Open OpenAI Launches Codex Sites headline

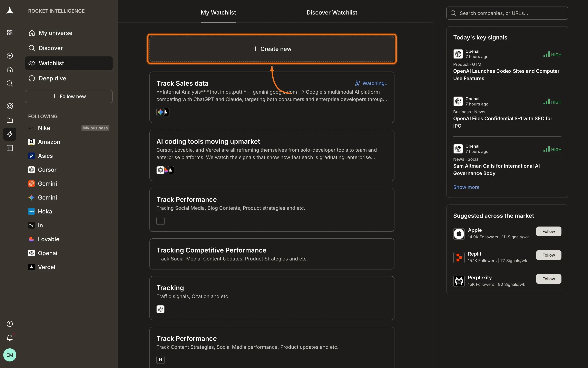pyautogui.click(x=506, y=75)
